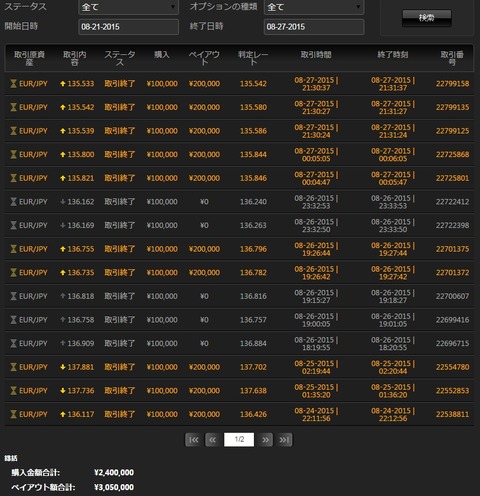
Task: Click the 終了時刻 column header
Action: point(393,55)
